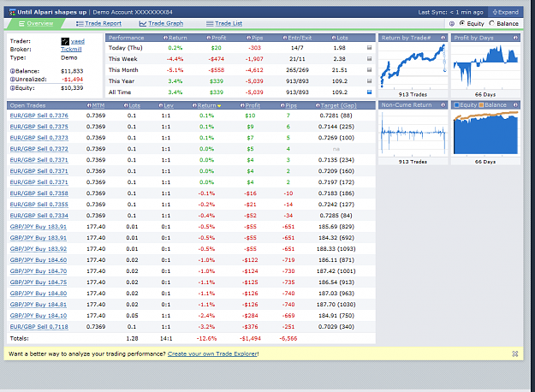Click the Unrealized value -$1,494

pyautogui.click(x=73, y=80)
